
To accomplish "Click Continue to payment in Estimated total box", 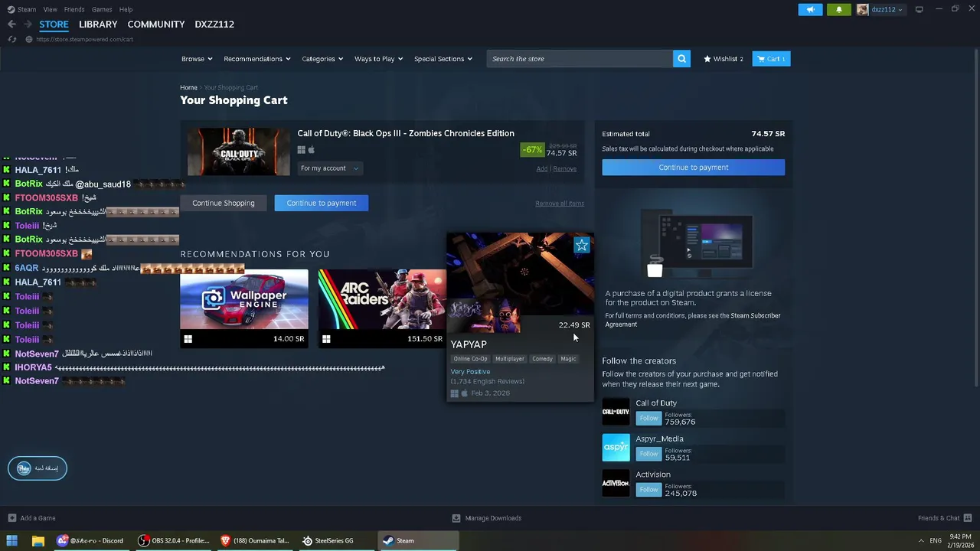I will (693, 168).
